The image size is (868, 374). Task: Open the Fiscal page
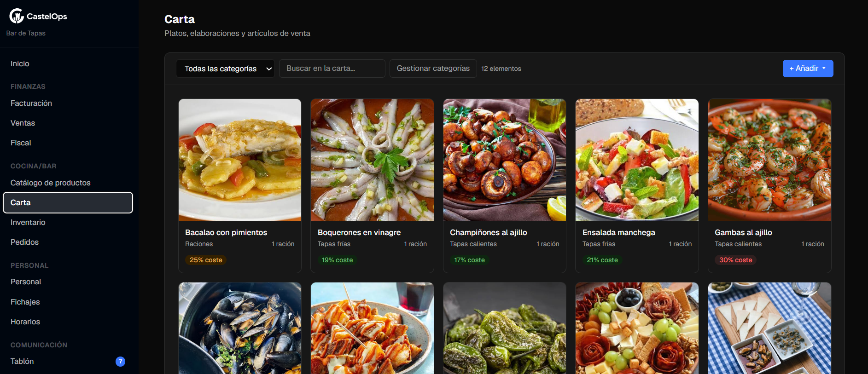[21, 143]
